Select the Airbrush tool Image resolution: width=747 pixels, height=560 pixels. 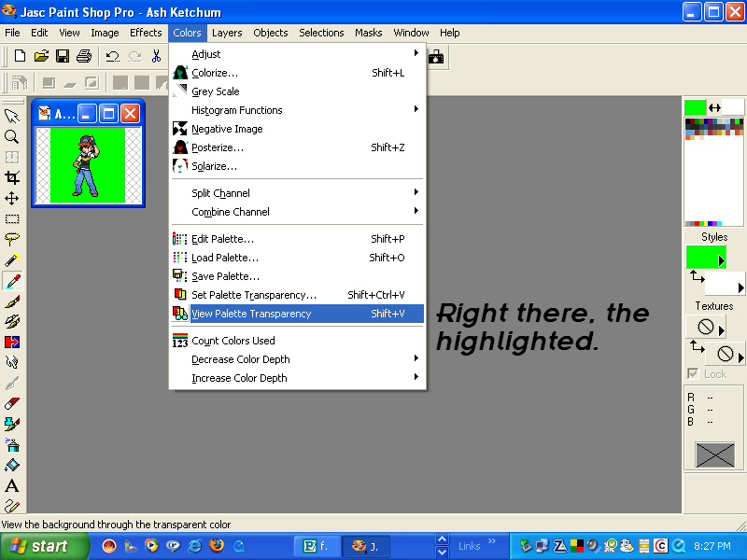(x=12, y=445)
